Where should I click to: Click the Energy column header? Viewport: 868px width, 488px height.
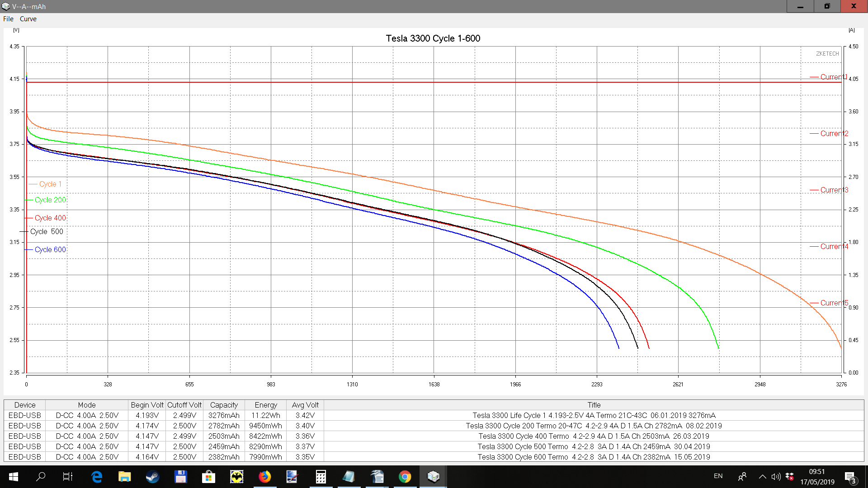pos(266,405)
